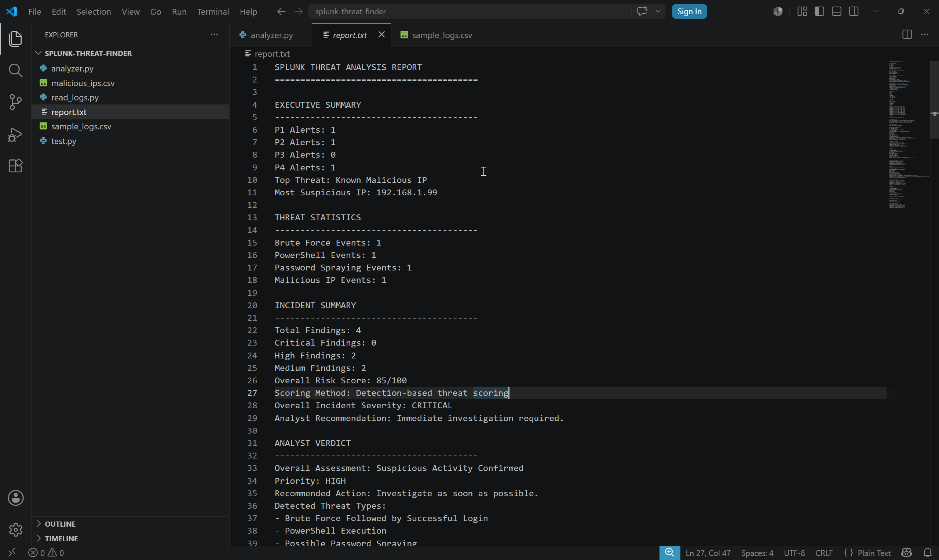Switch to the sample_logs.csv tab
This screenshot has height=560, width=939.
pos(441,35)
